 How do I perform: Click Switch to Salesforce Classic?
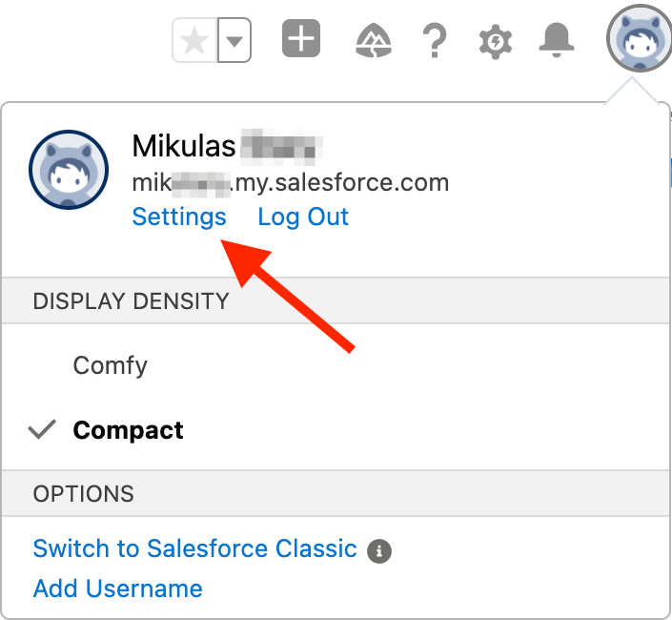[x=195, y=548]
